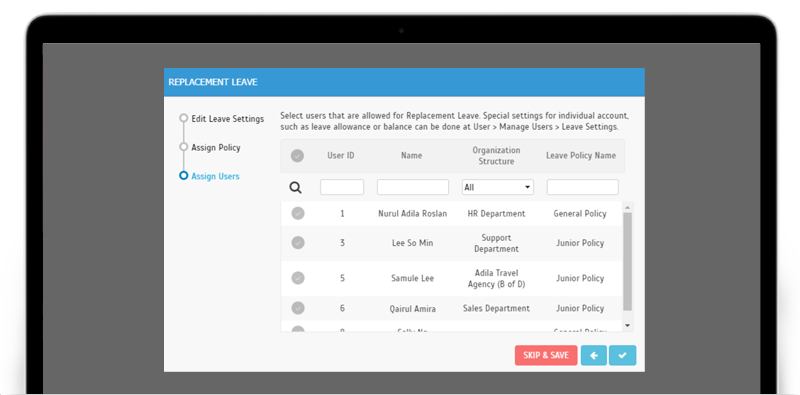Click the name Samule Lee

[412, 279]
